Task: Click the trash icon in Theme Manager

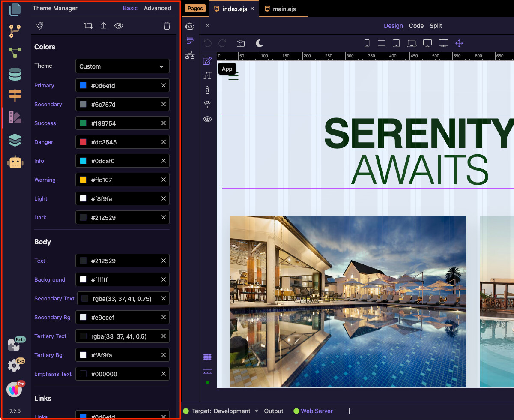Action: pyautogui.click(x=167, y=26)
